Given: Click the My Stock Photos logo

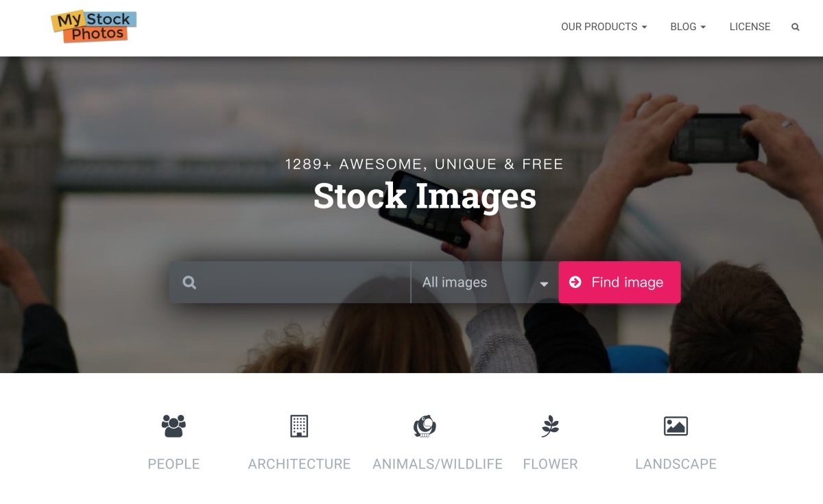Looking at the screenshot, I should 93,27.
